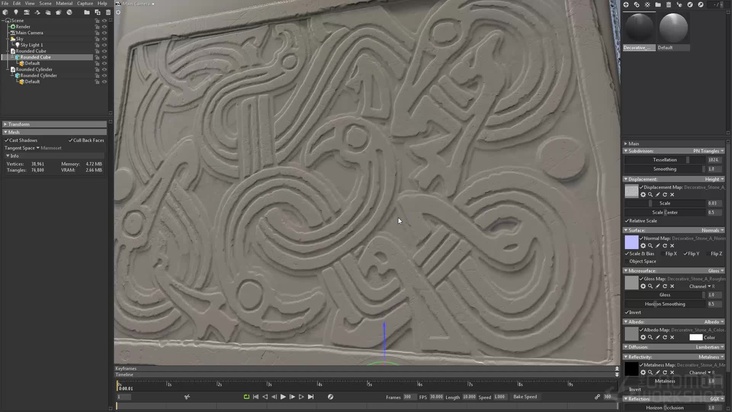This screenshot has width=732, height=412.
Task: Open the Material menu
Action: [64, 3]
